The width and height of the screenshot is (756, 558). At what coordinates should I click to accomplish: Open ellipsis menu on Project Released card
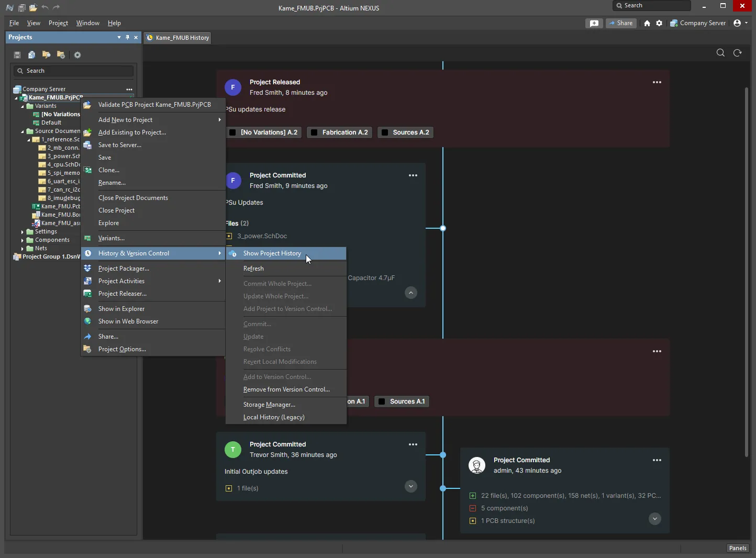point(657,82)
